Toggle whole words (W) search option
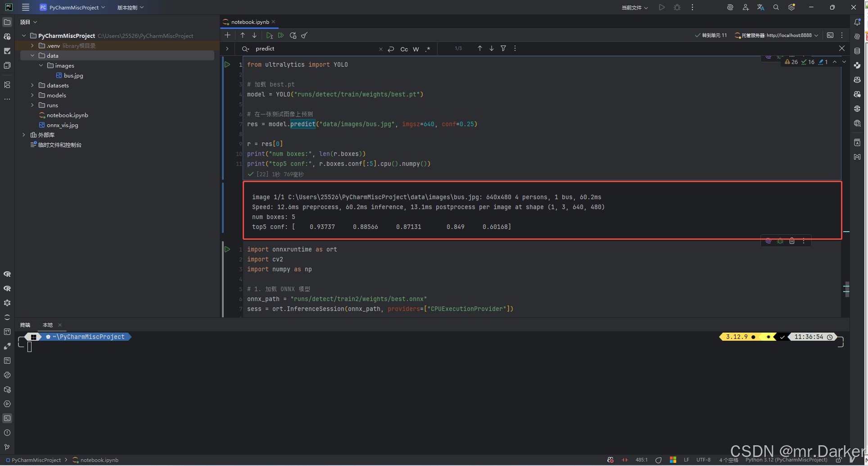This screenshot has width=868, height=466. (416, 49)
